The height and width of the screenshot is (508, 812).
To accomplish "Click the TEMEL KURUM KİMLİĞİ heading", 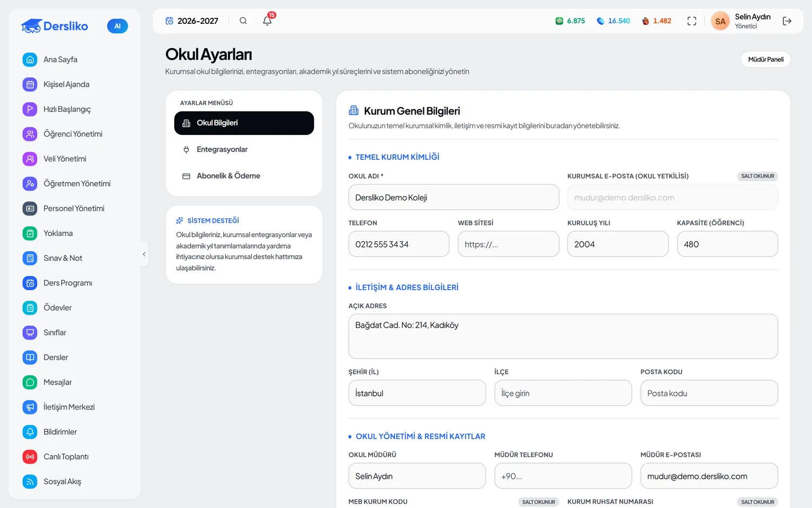I will click(x=397, y=157).
